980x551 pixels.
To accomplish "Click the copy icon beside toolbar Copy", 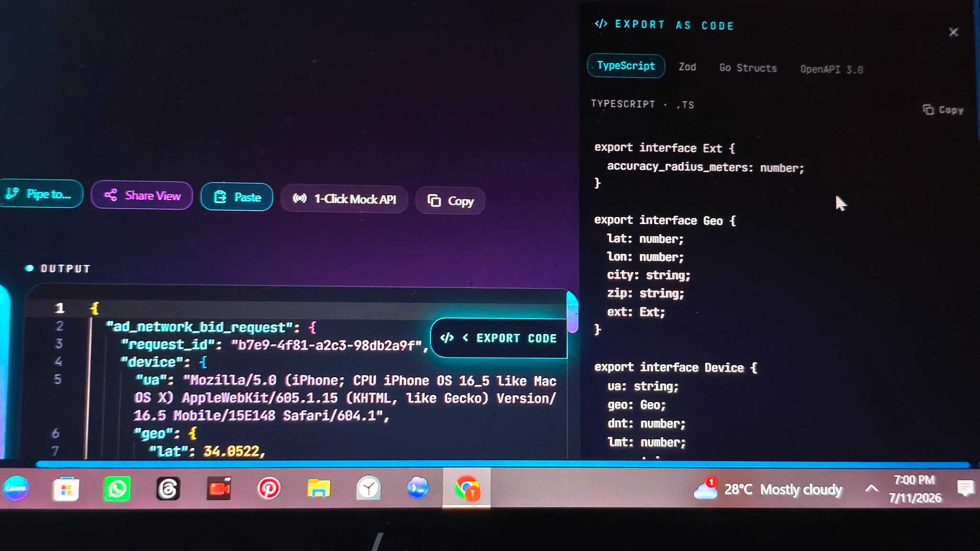I will point(434,200).
